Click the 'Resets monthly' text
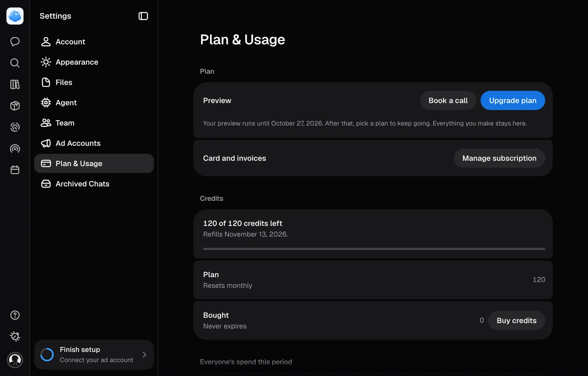The width and height of the screenshot is (588, 376). [227, 286]
